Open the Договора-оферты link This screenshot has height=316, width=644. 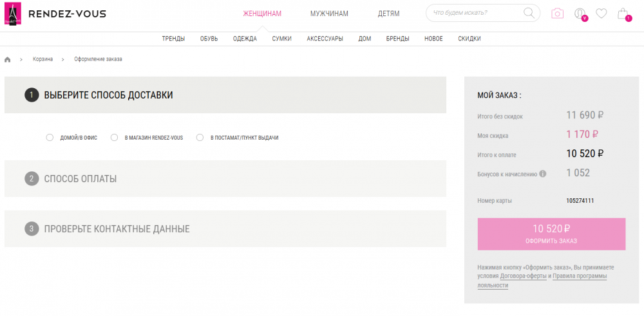pos(523,276)
